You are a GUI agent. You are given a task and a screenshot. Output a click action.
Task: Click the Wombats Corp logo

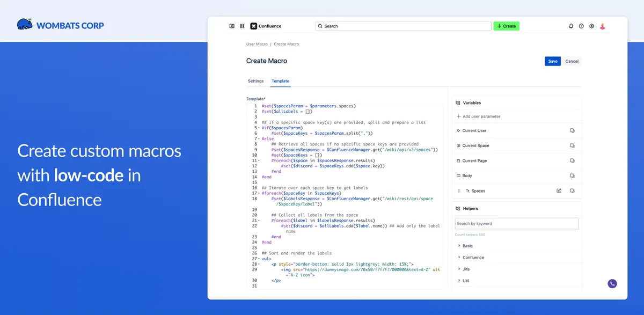61,25
